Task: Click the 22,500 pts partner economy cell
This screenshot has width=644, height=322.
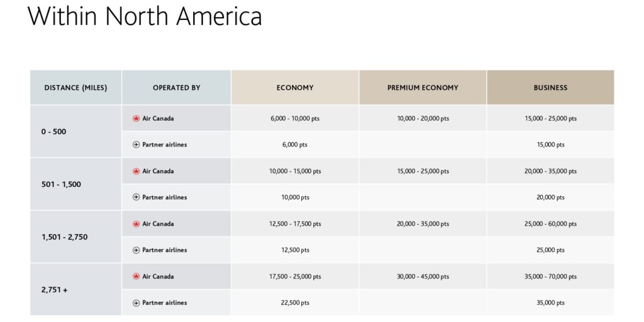Action: [x=295, y=303]
